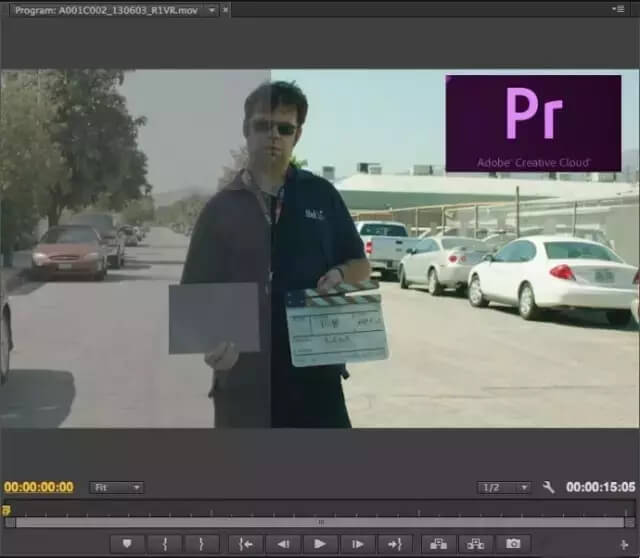This screenshot has height=558, width=640.
Task: Open the button editor plus icon
Action: [625, 544]
